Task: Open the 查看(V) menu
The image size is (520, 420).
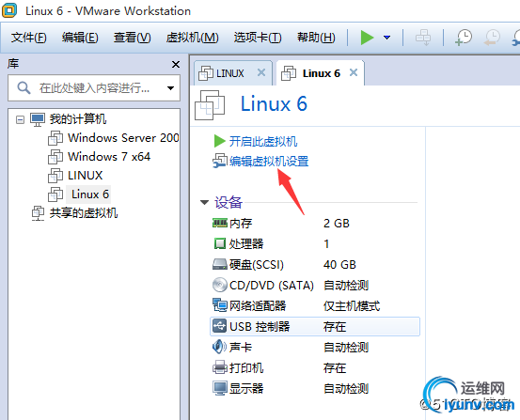Action: tap(132, 38)
